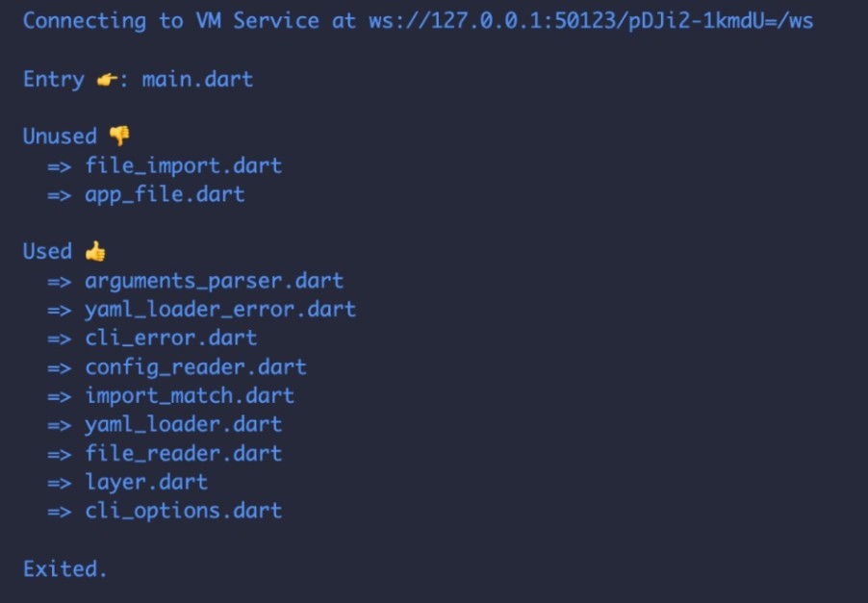Select file_import.dart in the Unused list
This screenshot has height=603, width=868.
[x=183, y=165]
